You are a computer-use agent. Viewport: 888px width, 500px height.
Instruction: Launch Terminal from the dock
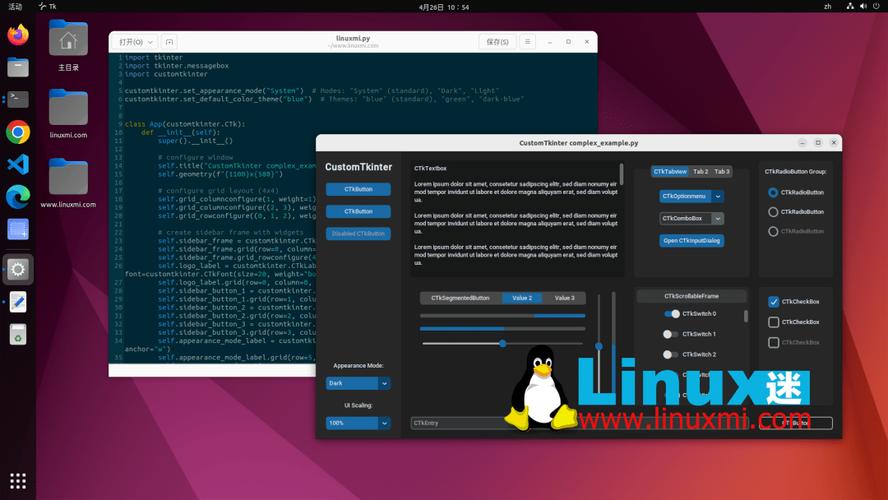[18, 100]
